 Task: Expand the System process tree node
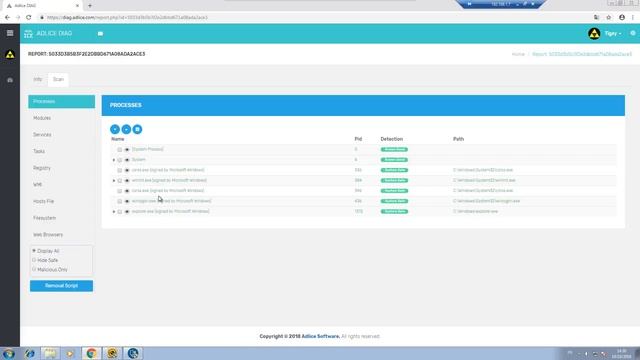pos(114,160)
